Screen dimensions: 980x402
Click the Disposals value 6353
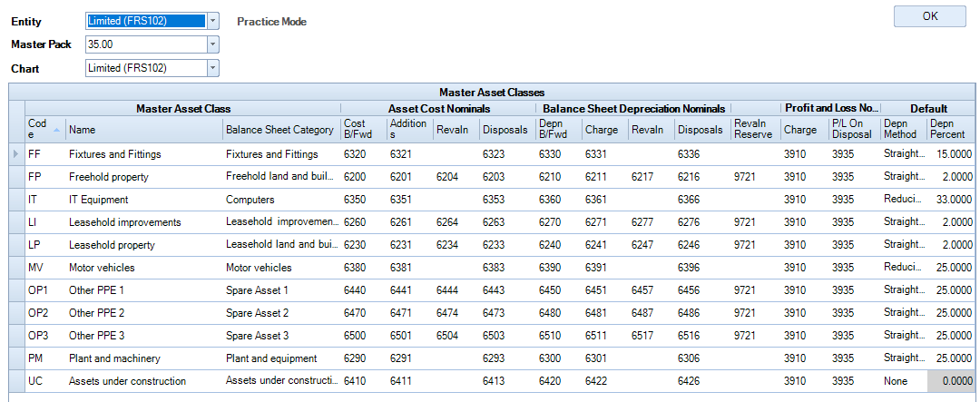(507, 200)
